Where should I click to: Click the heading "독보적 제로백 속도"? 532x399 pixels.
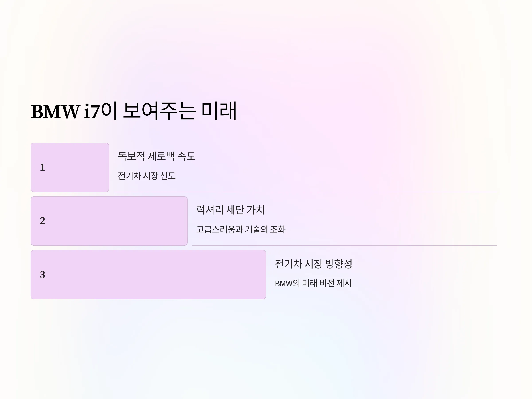156,156
